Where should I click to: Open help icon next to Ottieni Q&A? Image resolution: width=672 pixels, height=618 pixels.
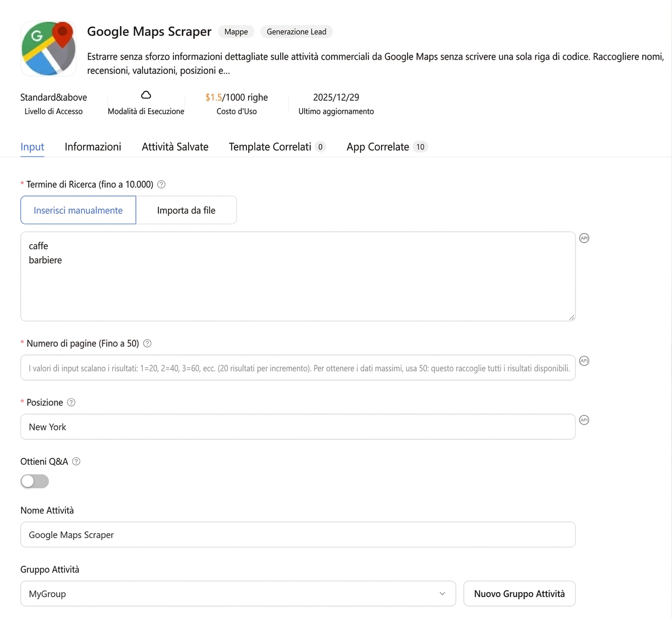point(76,462)
